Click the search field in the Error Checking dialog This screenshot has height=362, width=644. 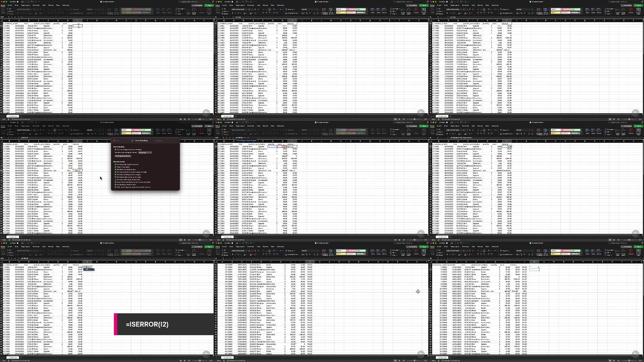coord(167,141)
